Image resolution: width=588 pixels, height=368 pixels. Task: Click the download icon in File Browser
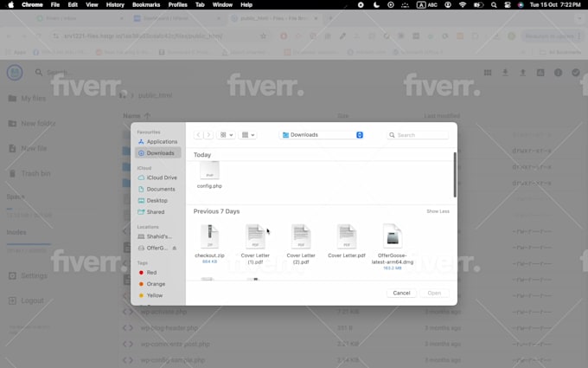[505, 73]
